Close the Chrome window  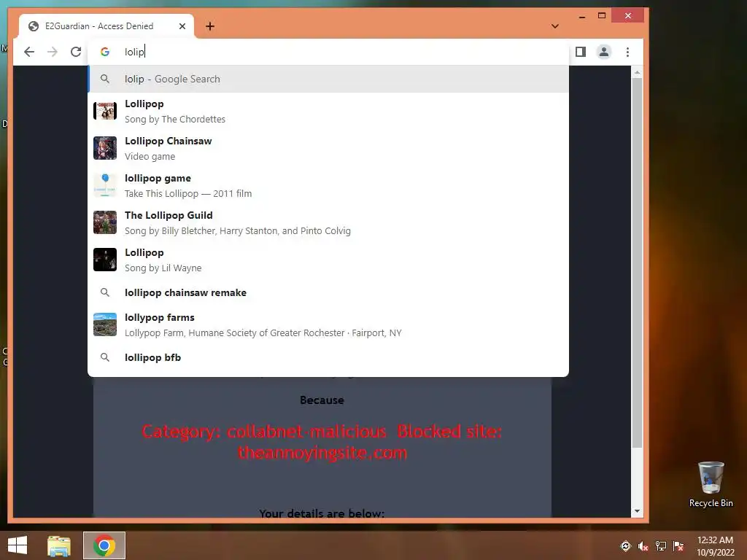click(x=628, y=16)
